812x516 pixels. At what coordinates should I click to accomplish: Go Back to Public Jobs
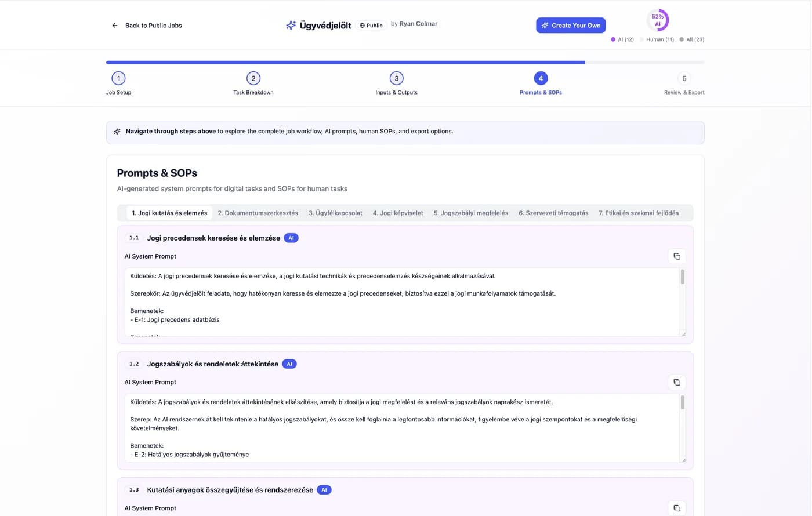(147, 26)
